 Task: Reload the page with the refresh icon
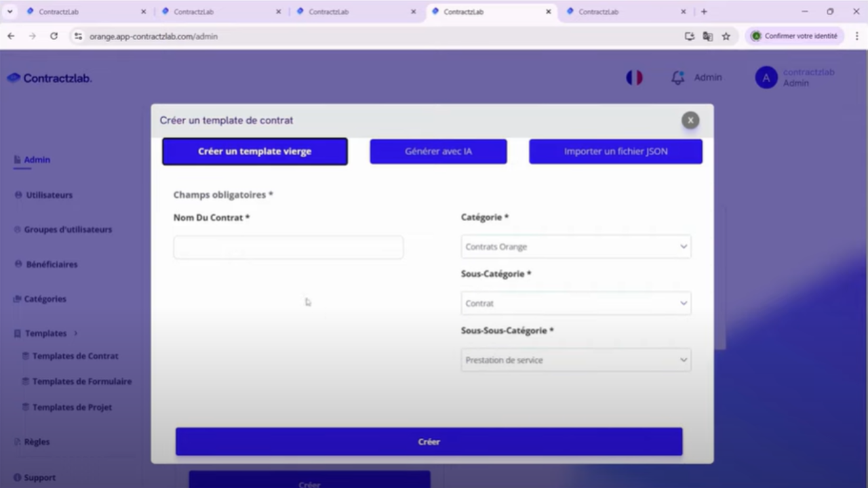click(x=54, y=36)
